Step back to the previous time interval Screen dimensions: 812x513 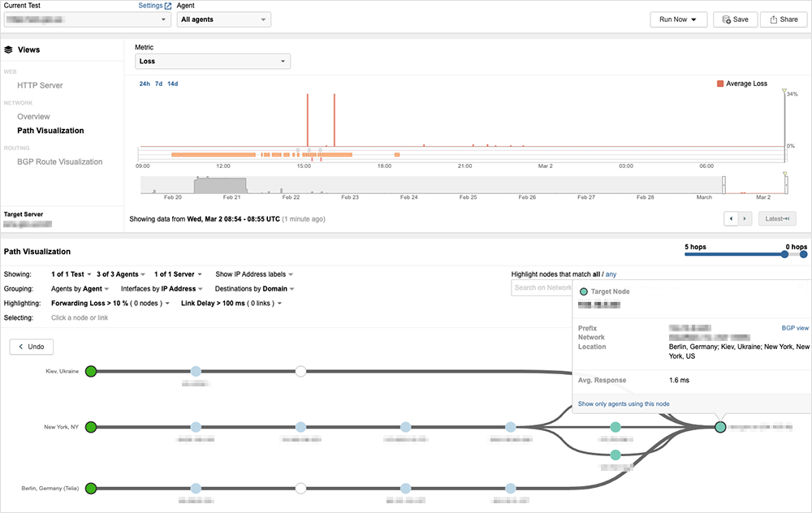coord(731,219)
